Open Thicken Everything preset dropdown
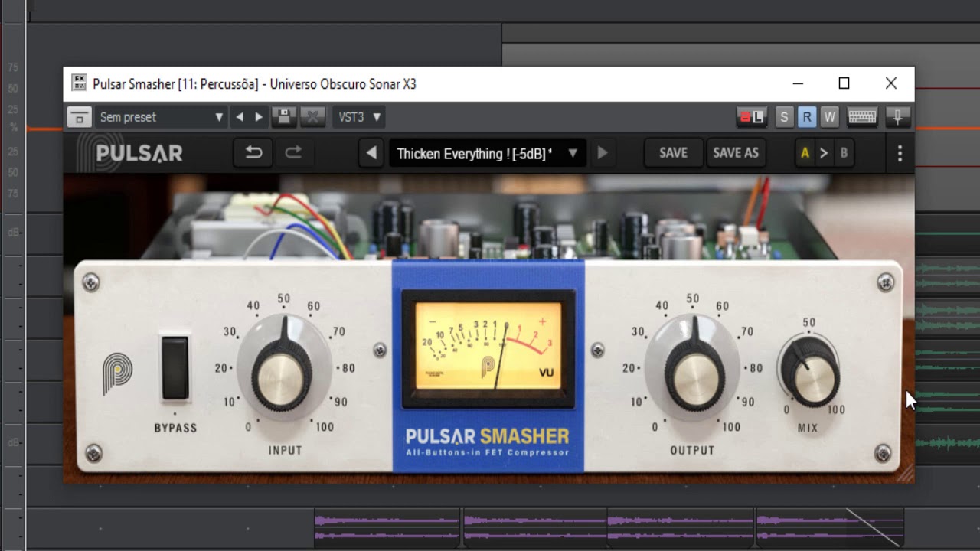The width and height of the screenshot is (980, 551). click(x=488, y=153)
